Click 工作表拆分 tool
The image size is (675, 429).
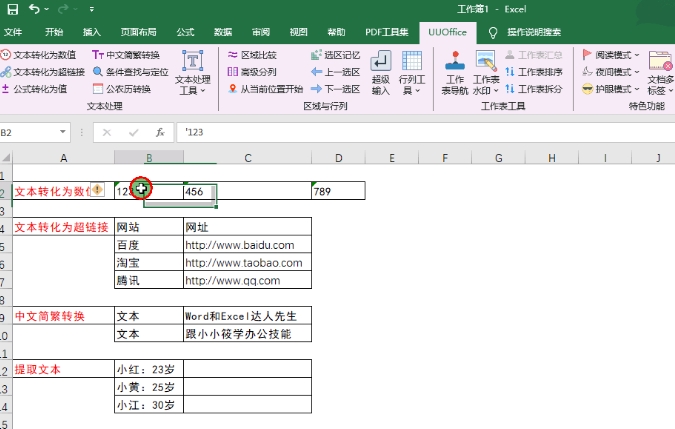[534, 89]
